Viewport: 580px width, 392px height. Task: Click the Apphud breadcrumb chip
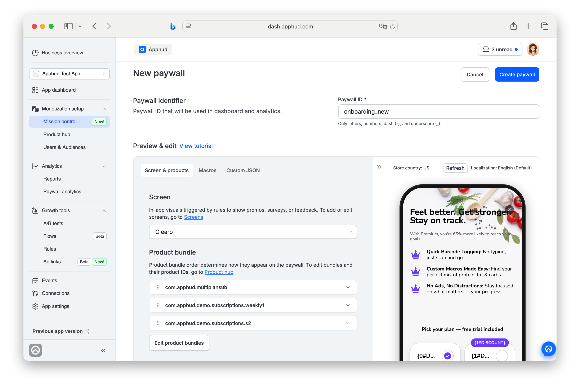click(x=153, y=49)
